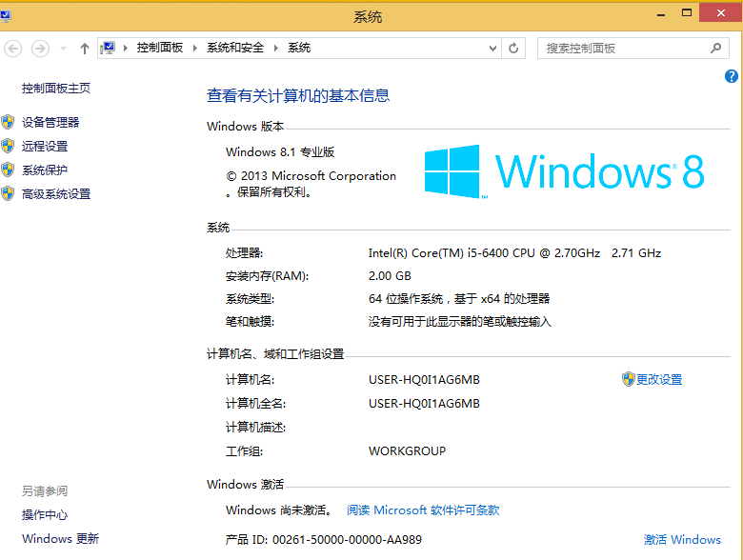
Task: Click the 搜索控制面板 search field
Action: coord(624,48)
